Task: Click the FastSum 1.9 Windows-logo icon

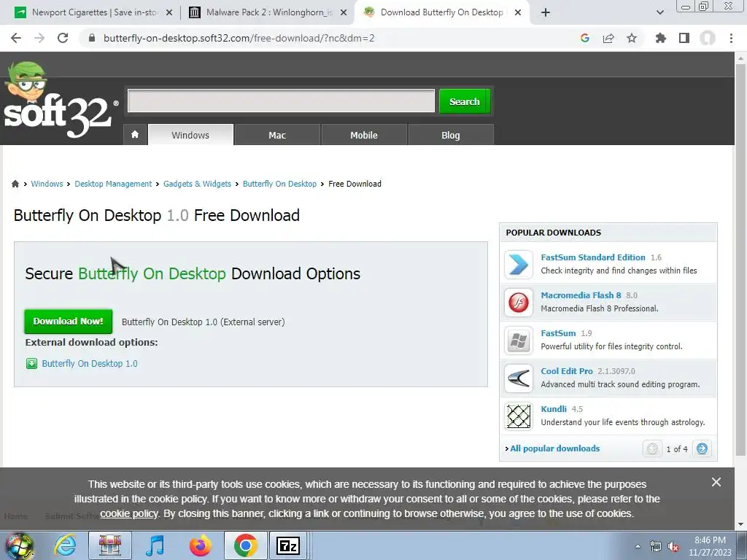Action: point(519,341)
